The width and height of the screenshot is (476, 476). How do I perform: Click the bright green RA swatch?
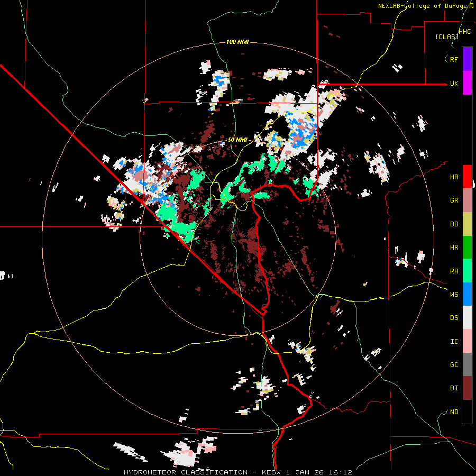[467, 271]
